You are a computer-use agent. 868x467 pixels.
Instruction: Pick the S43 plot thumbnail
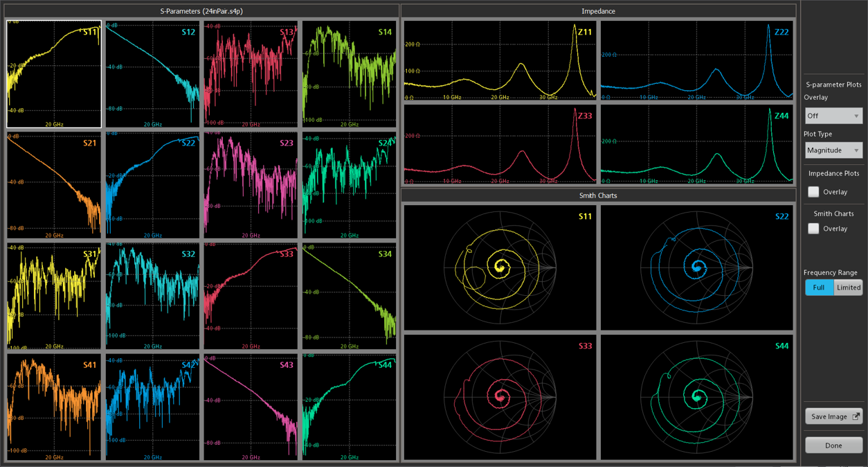point(251,407)
